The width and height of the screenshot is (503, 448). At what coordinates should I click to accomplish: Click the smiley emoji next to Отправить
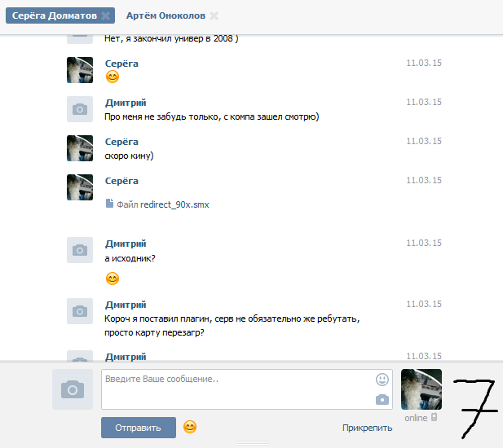[x=190, y=427]
